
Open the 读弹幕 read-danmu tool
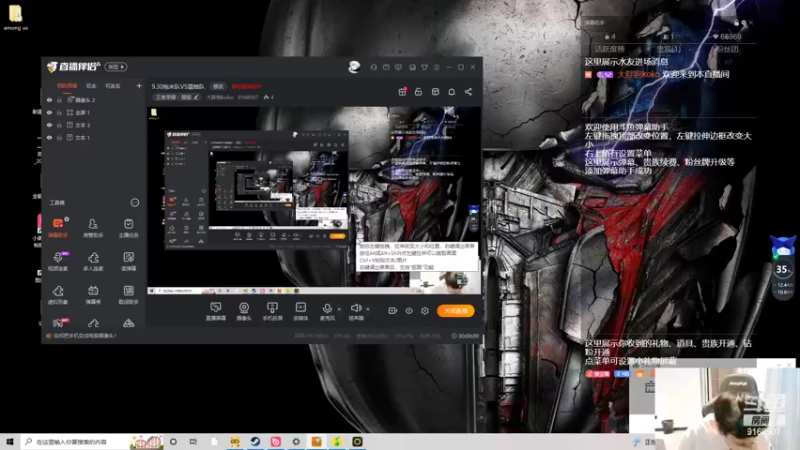coord(129,261)
